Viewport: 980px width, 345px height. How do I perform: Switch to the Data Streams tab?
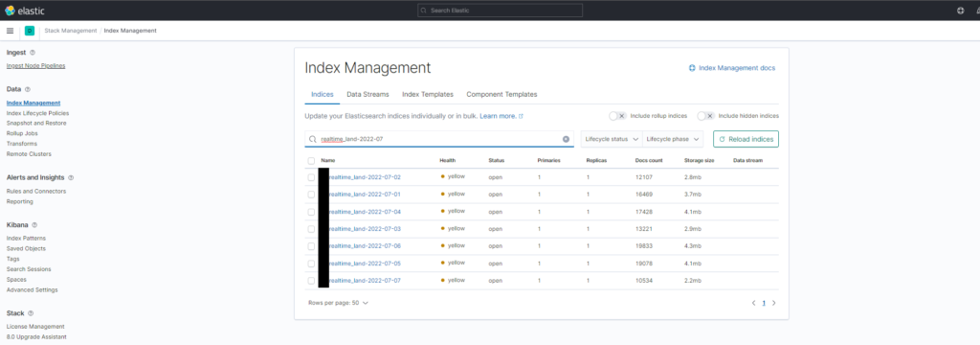coord(368,95)
